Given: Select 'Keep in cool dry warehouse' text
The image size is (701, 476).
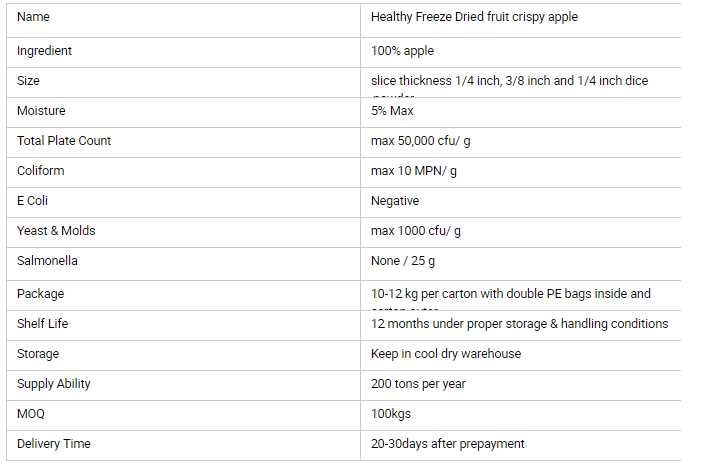Looking at the screenshot, I should (x=446, y=354).
